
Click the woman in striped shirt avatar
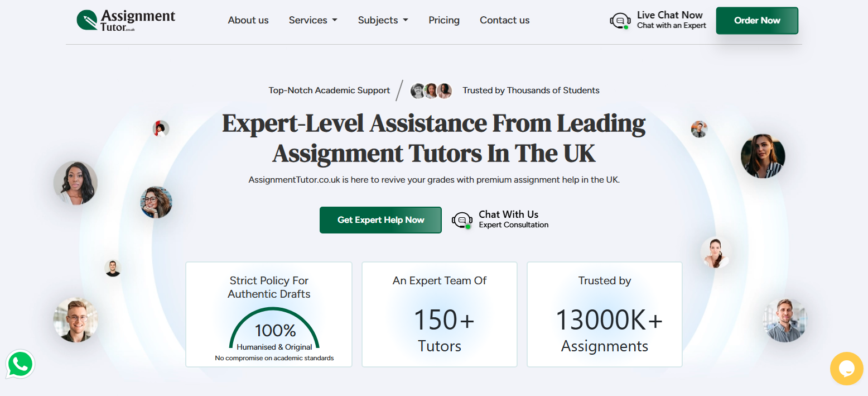[763, 156]
